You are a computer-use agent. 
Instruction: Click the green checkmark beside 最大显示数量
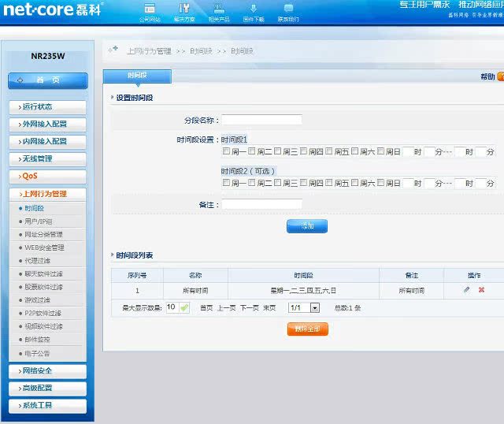point(184,307)
